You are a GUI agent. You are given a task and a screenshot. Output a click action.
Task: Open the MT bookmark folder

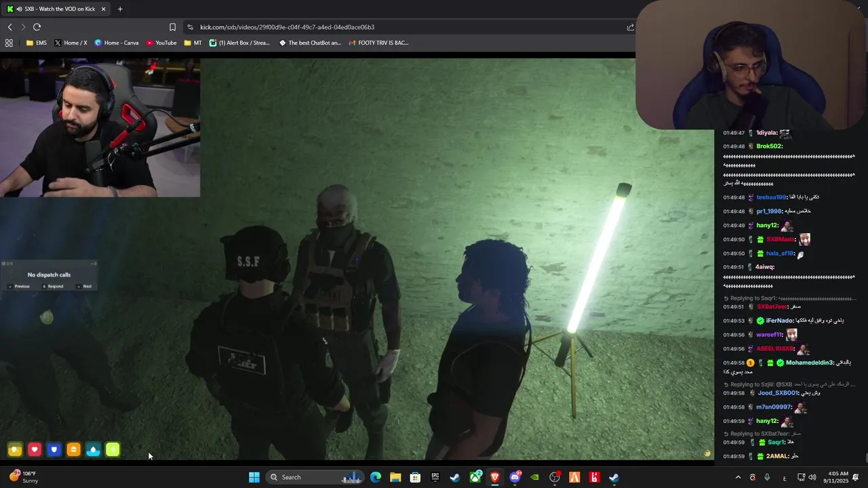click(x=193, y=43)
